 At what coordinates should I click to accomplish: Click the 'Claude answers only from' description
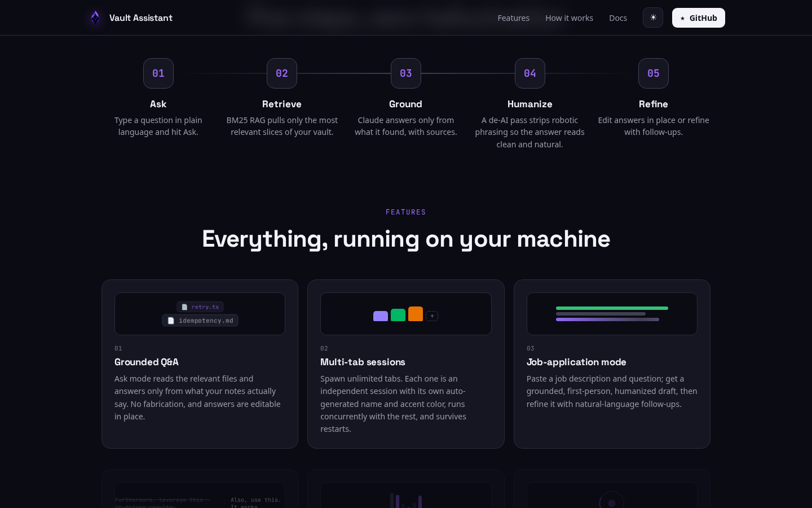tap(406, 126)
